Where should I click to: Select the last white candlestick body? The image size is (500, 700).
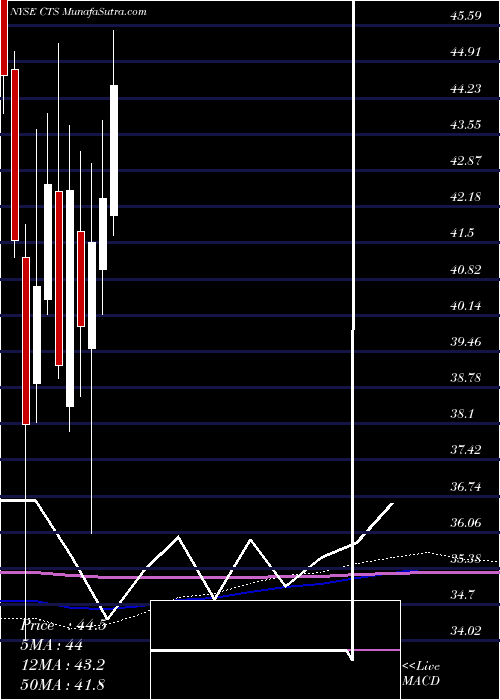point(114,150)
